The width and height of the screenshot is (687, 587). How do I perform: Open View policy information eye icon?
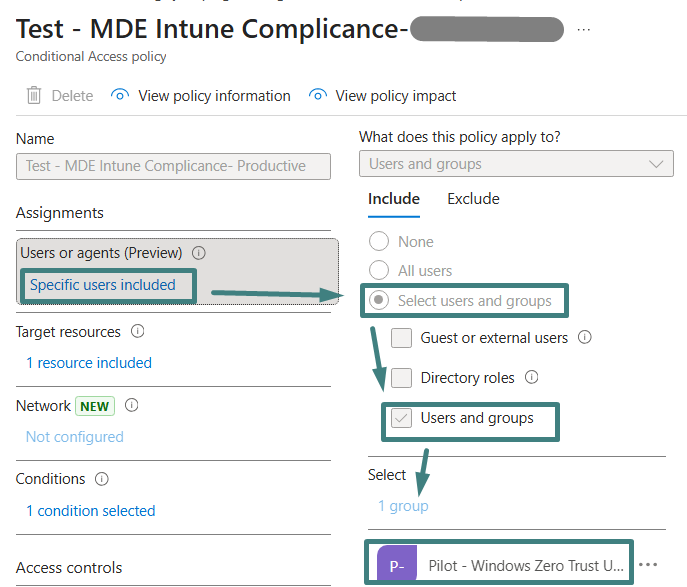[x=121, y=96]
